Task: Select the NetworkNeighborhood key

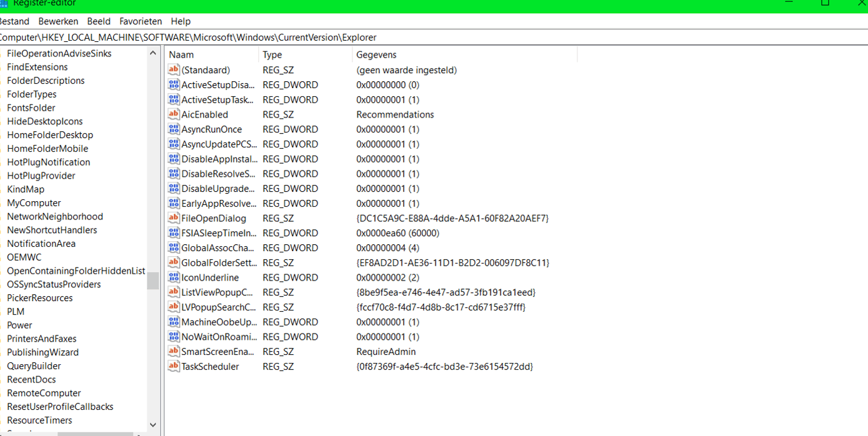Action: pyautogui.click(x=55, y=216)
